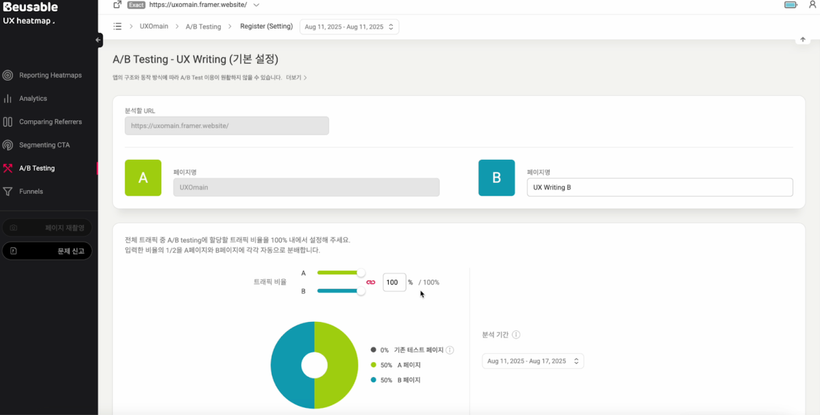This screenshot has width=820, height=415.
Task: Click the user profile icon
Action: click(x=812, y=5)
